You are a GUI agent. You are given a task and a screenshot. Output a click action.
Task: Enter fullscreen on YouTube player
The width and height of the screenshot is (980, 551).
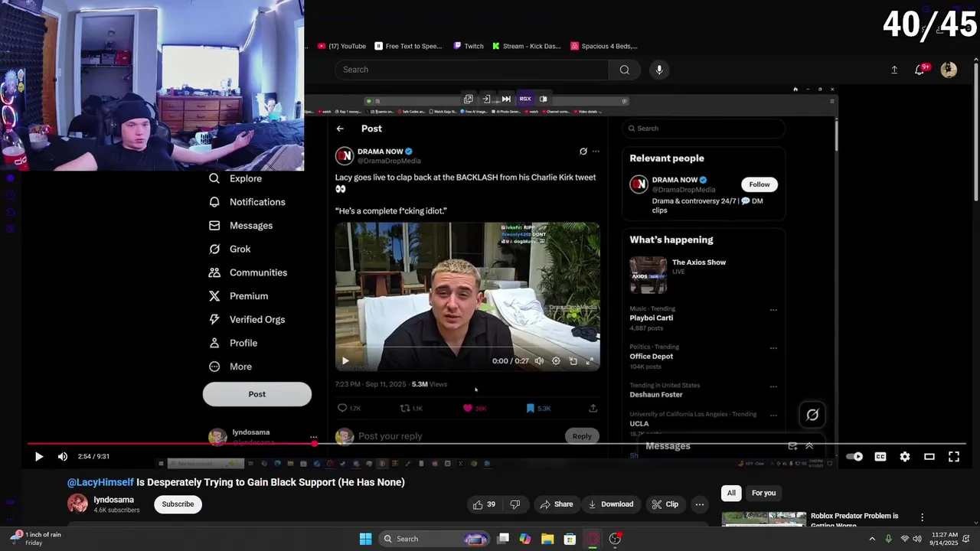click(954, 457)
